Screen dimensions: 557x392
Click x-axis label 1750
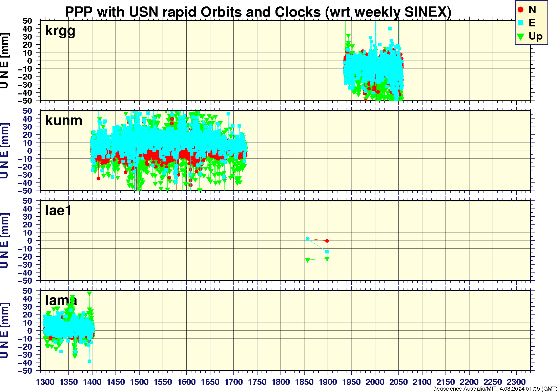coord(257,382)
